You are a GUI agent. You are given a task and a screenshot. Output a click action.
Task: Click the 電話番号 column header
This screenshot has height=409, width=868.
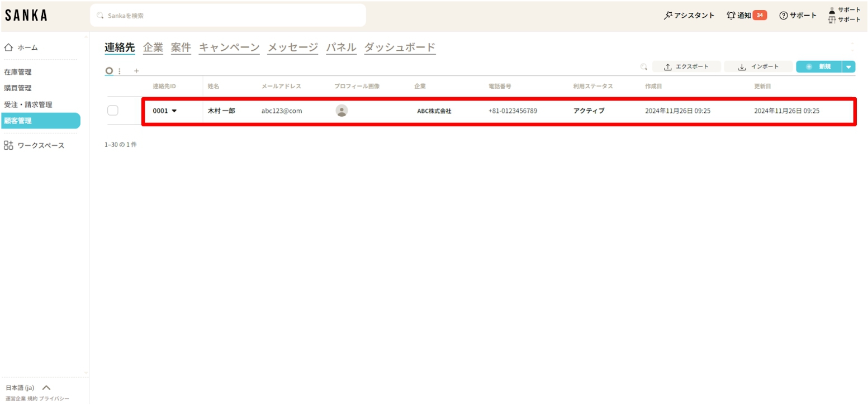[500, 87]
